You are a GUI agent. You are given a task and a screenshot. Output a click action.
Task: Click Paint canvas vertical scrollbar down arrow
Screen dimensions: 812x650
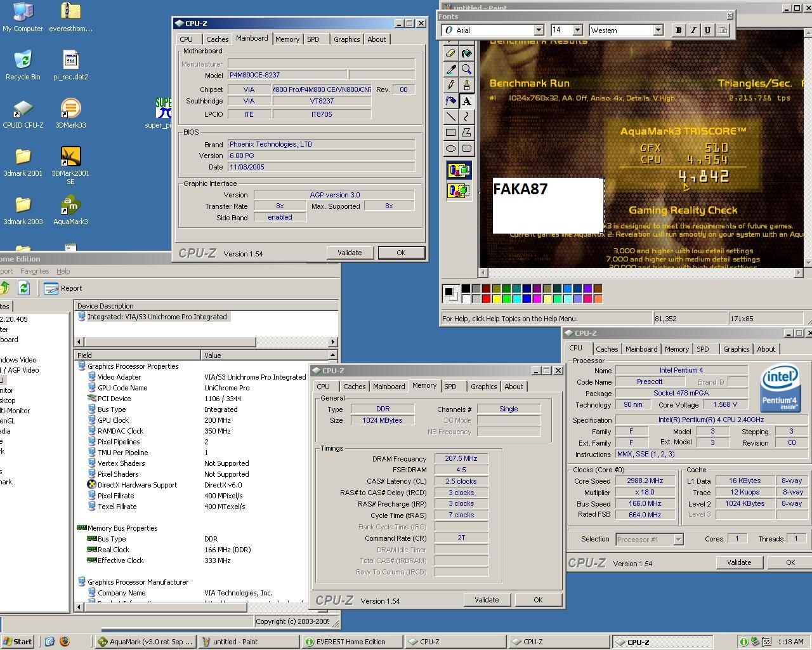coord(808,262)
